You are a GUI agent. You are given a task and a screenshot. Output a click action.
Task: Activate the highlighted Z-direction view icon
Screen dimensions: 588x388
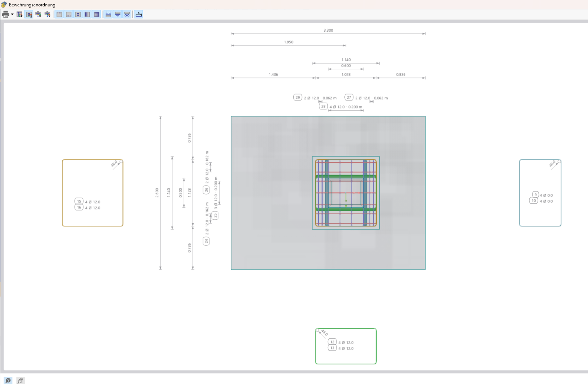click(x=29, y=14)
